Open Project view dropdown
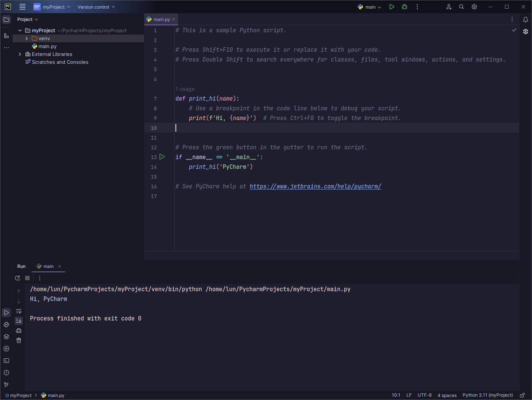This screenshot has width=532, height=400. [x=28, y=20]
